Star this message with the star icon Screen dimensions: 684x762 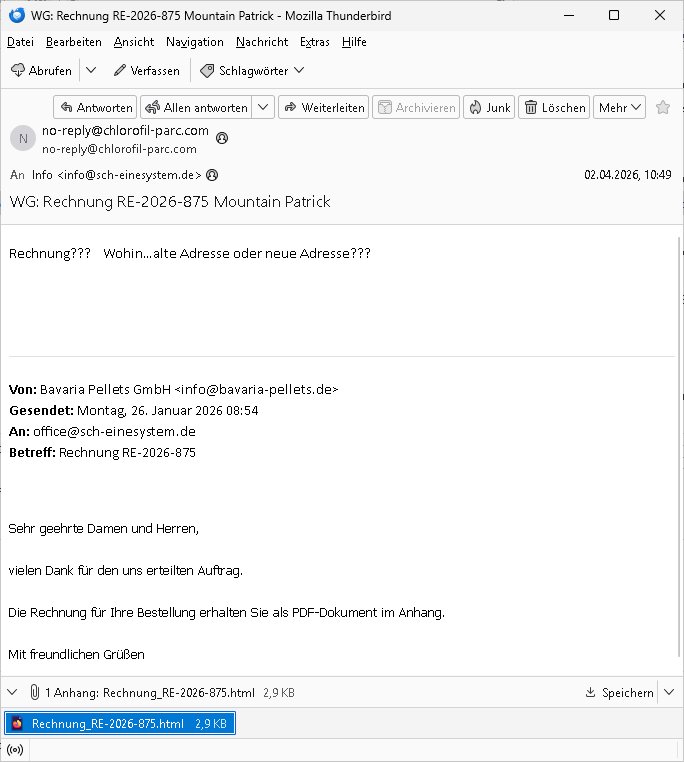click(663, 107)
